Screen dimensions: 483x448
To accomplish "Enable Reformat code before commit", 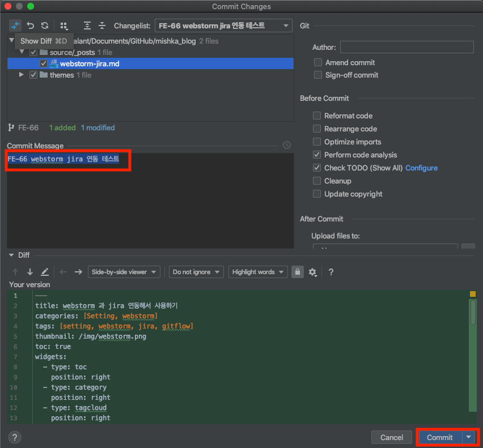I will (316, 116).
